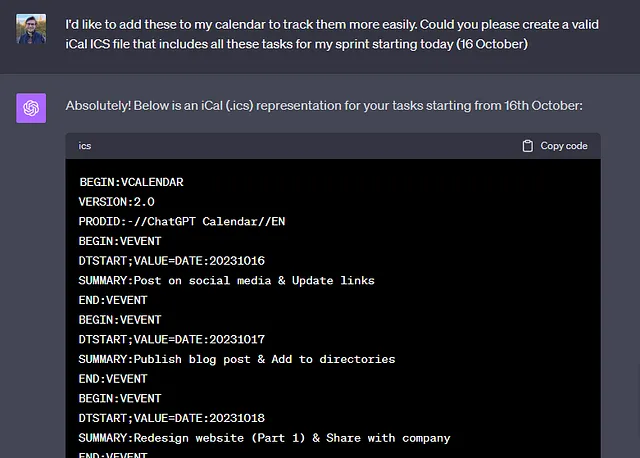Click BEGIN:VEVENT above DTSTART 20231018
The height and width of the screenshot is (458, 640).
click(120, 398)
